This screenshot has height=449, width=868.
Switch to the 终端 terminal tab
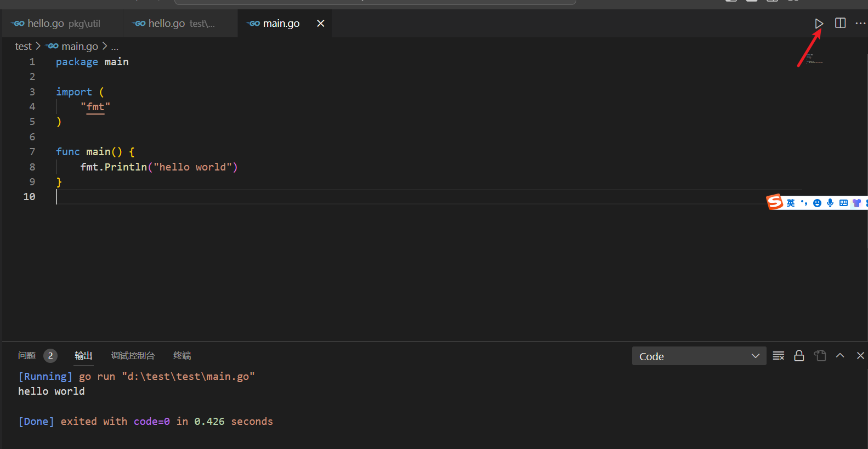pos(182,356)
